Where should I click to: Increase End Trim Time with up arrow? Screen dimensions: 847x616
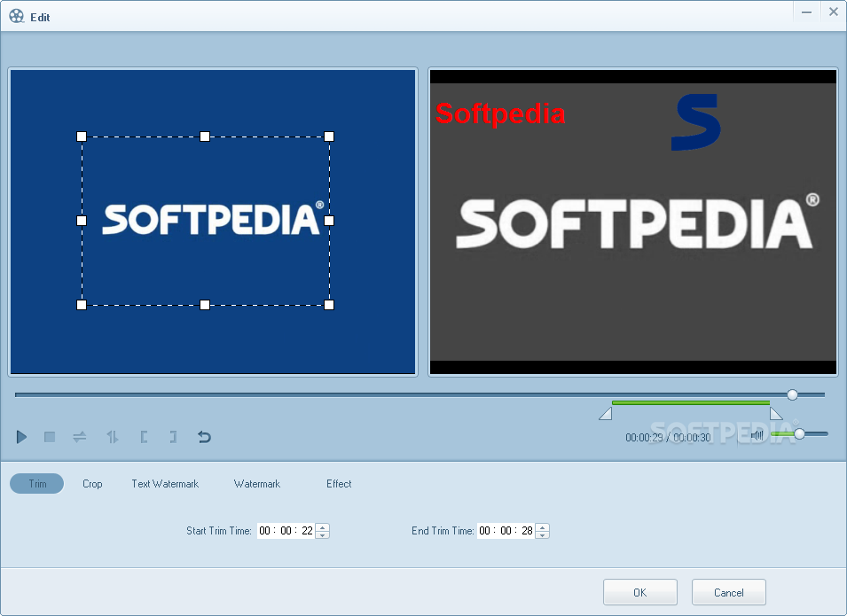(x=542, y=527)
